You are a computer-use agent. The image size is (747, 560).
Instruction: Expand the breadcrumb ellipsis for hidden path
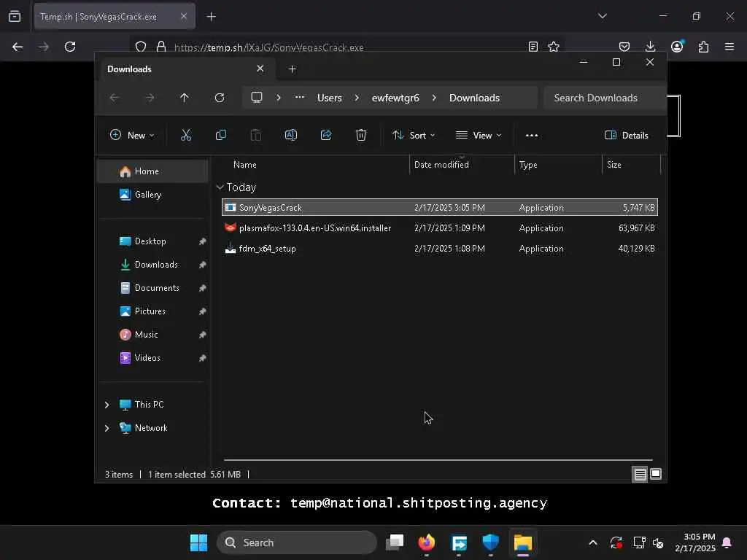(x=300, y=97)
